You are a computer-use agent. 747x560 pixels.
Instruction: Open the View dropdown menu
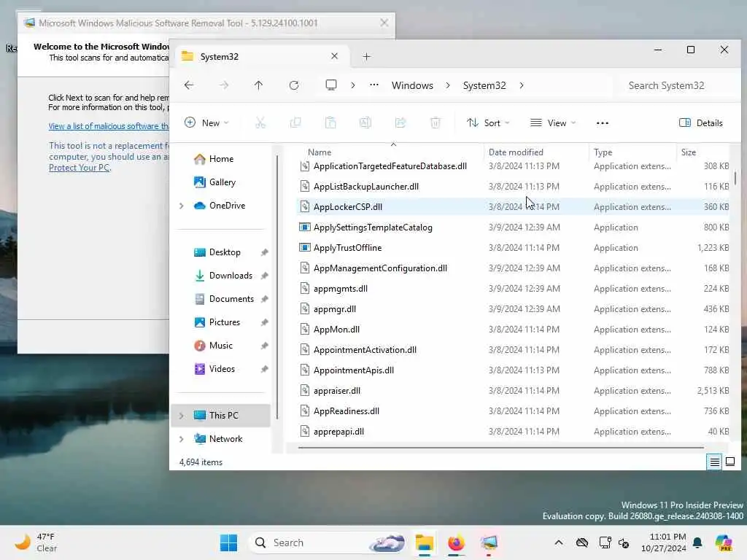tap(553, 122)
